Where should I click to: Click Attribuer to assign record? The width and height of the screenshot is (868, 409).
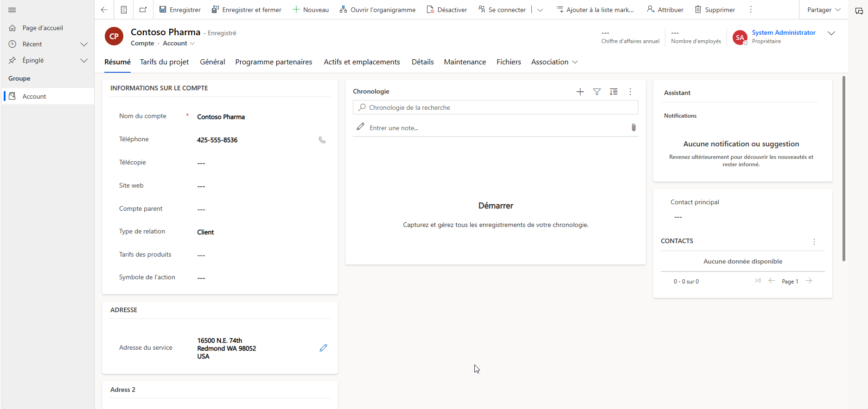(x=665, y=10)
